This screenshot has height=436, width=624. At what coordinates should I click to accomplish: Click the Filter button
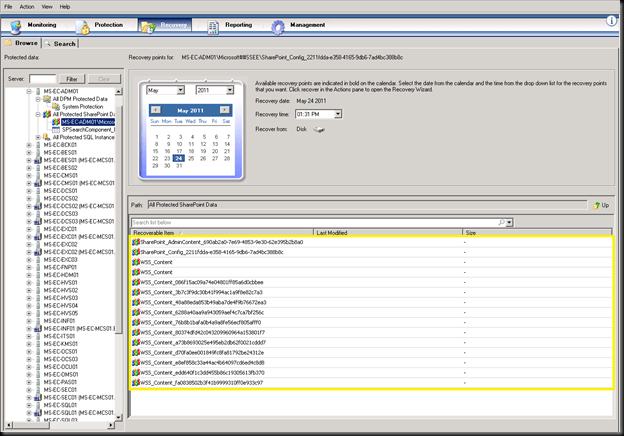71,78
